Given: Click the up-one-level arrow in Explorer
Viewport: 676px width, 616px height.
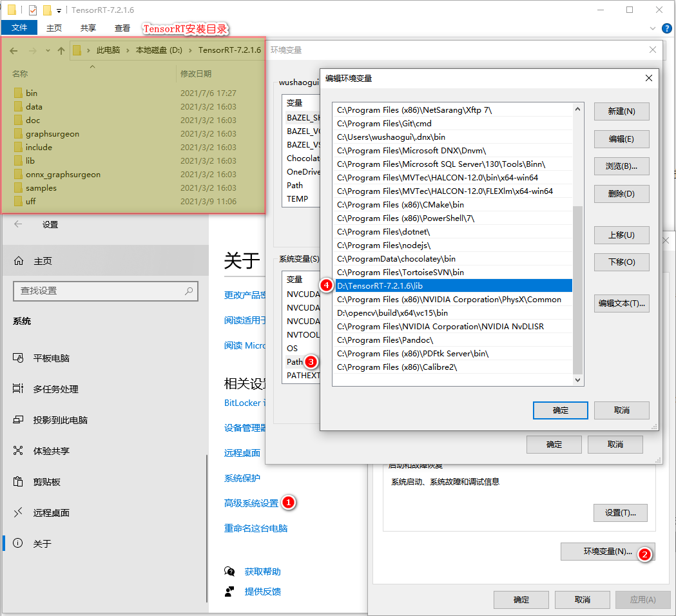Looking at the screenshot, I should pos(61,50).
